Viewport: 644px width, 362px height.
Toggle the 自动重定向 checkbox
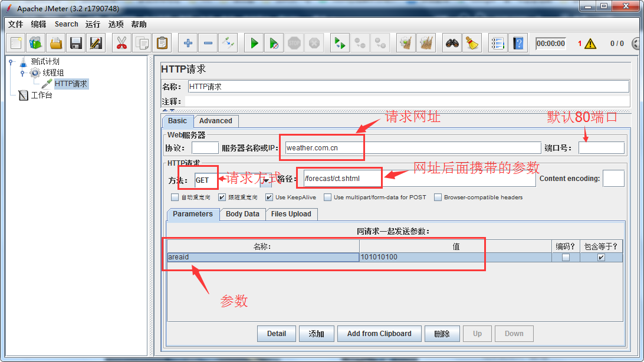175,198
